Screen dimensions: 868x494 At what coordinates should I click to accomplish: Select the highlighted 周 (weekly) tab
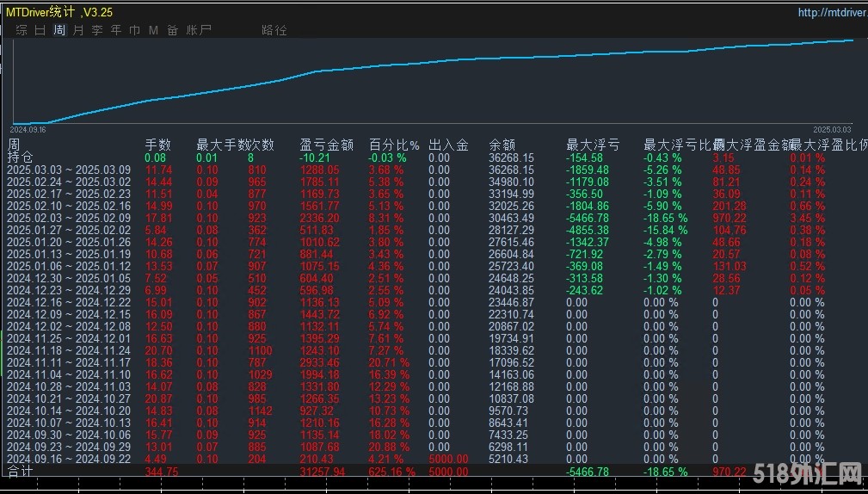point(59,30)
